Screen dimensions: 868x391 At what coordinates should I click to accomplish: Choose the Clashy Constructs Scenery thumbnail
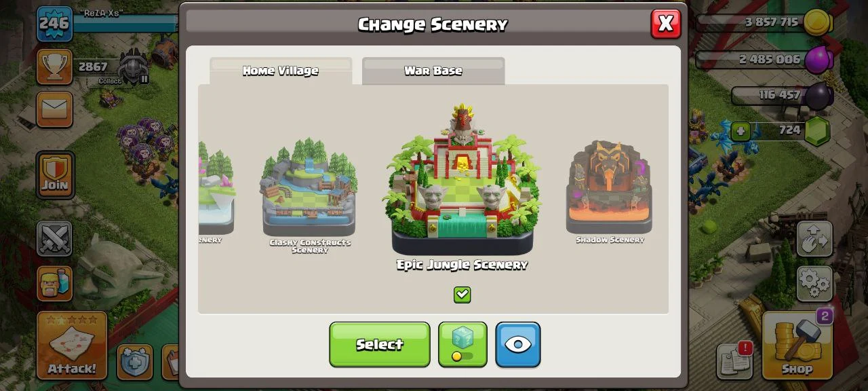(x=309, y=197)
